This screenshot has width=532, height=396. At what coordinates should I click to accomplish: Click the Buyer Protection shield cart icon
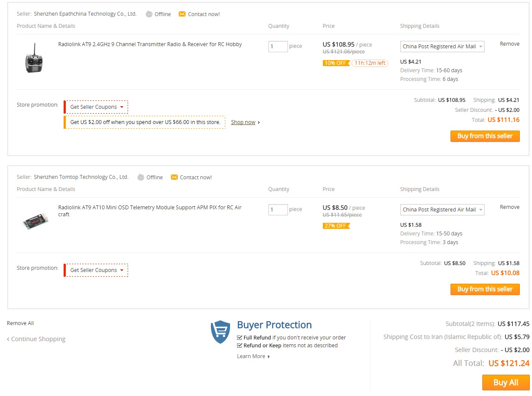coord(220,332)
